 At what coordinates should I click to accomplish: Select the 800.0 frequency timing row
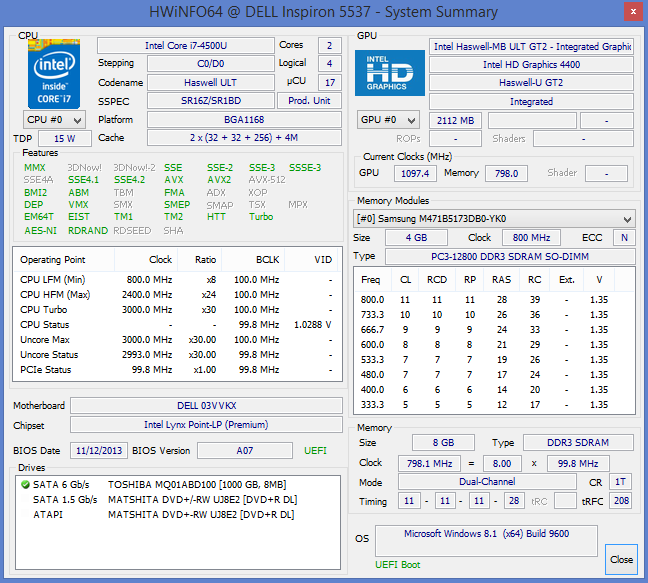[x=494, y=300]
